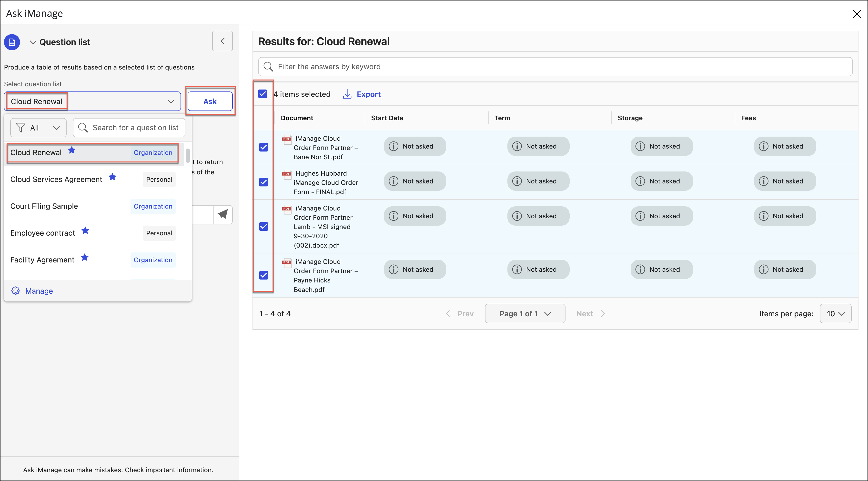
Task: Click the Export download icon
Action: pos(347,94)
